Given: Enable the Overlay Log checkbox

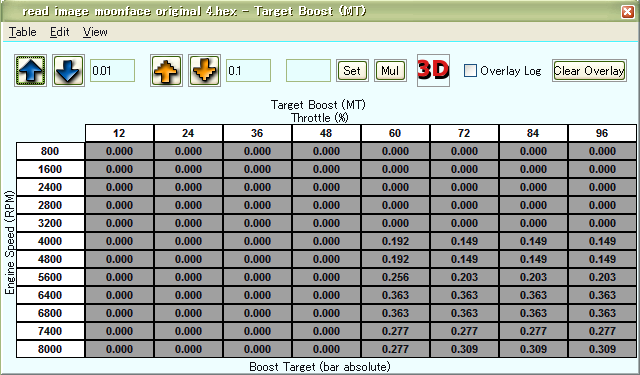Looking at the screenshot, I should click(x=470, y=71).
